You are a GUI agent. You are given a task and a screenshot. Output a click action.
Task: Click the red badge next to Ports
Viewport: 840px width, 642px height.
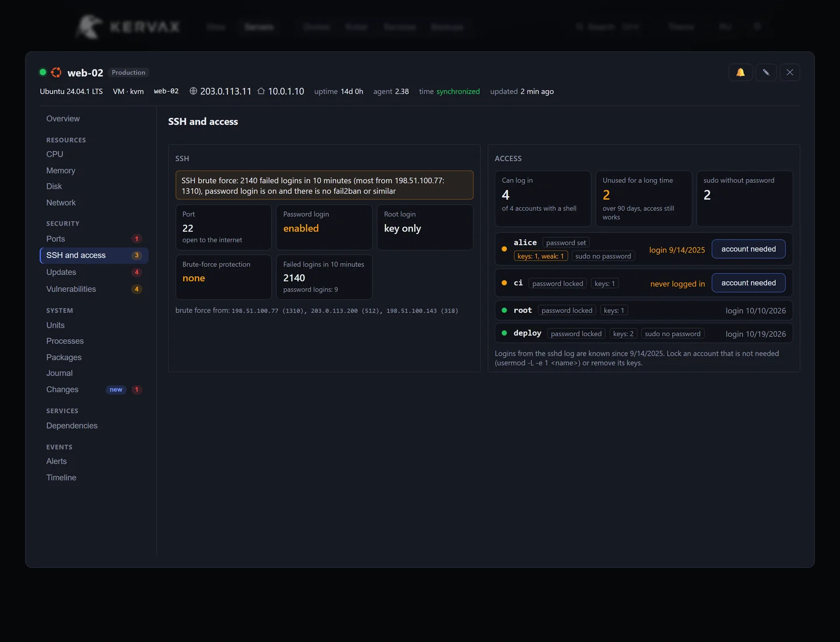[x=136, y=239]
